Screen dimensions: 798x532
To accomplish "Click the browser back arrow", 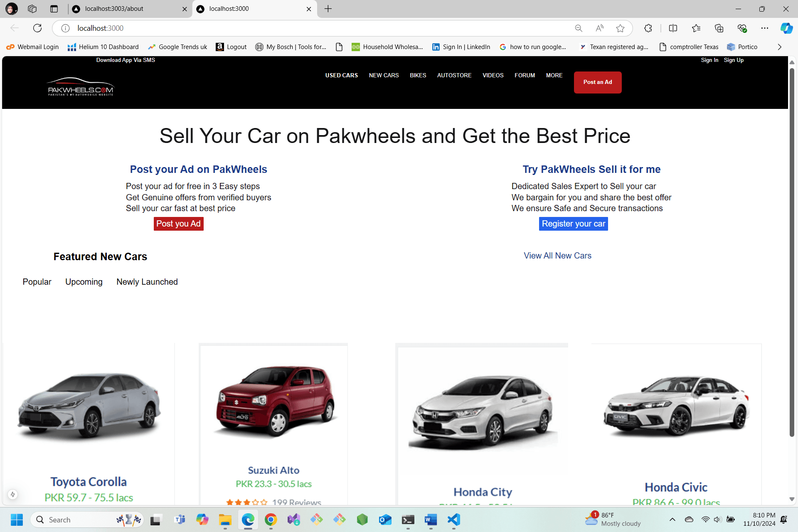I will [15, 28].
